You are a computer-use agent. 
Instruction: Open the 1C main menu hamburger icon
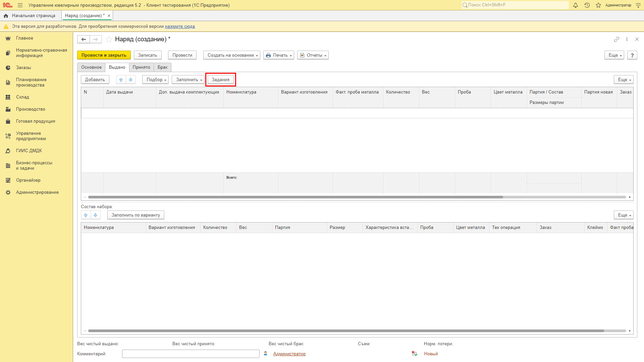point(20,5)
